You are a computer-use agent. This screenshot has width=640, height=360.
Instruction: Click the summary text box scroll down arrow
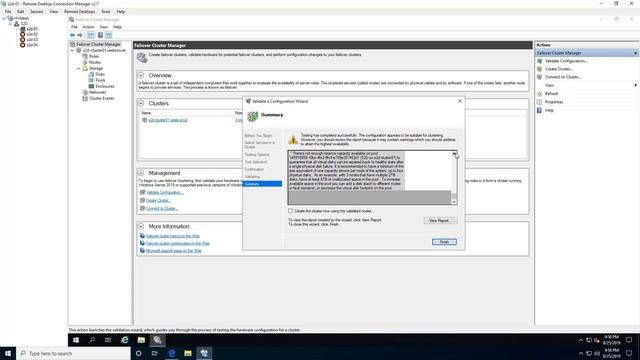454,202
